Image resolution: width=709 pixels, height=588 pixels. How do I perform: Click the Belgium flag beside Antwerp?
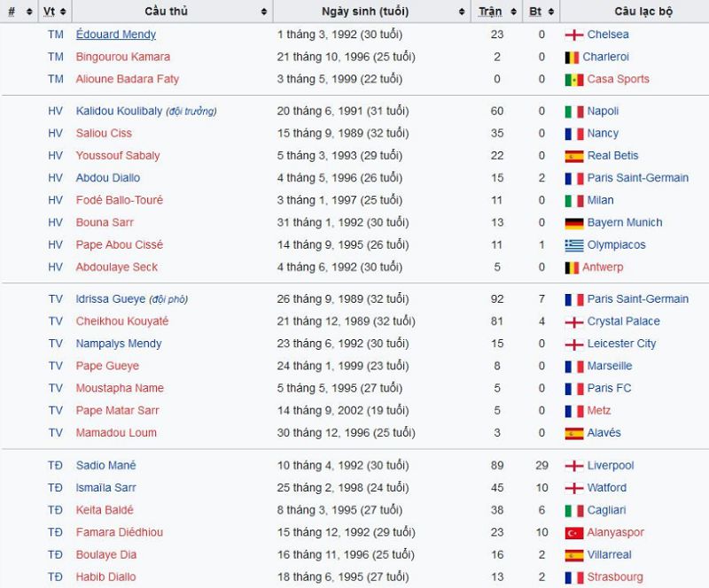pyautogui.click(x=572, y=267)
